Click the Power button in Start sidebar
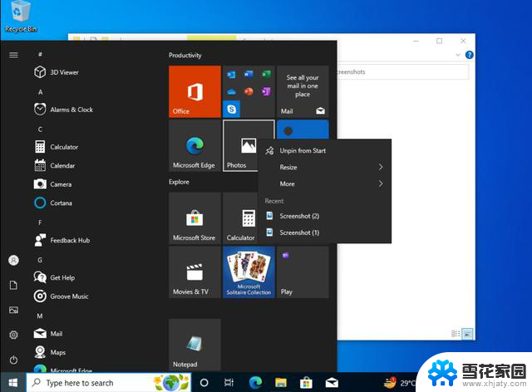This screenshot has height=392, width=532. (13, 360)
